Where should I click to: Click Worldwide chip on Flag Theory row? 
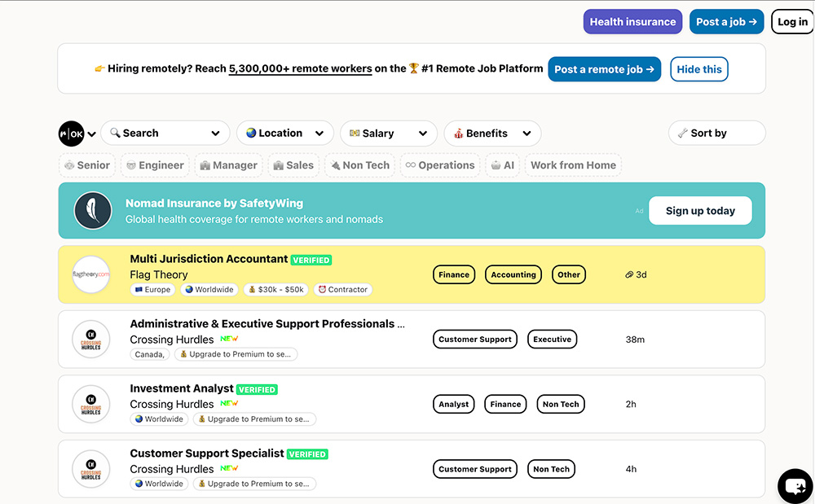click(x=209, y=290)
